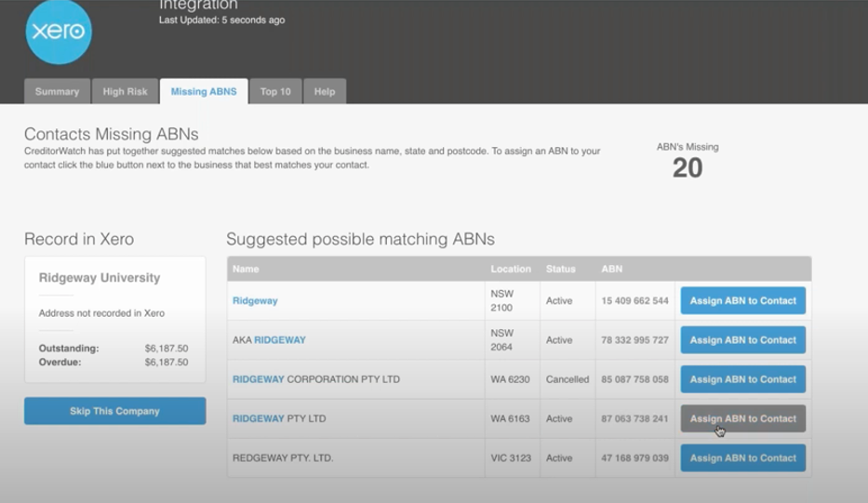
Task: Open the Top 10 tab
Action: 275,91
